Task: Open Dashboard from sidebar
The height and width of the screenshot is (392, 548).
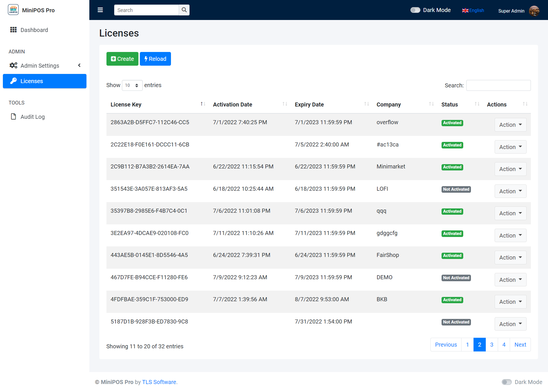Action: [x=34, y=30]
